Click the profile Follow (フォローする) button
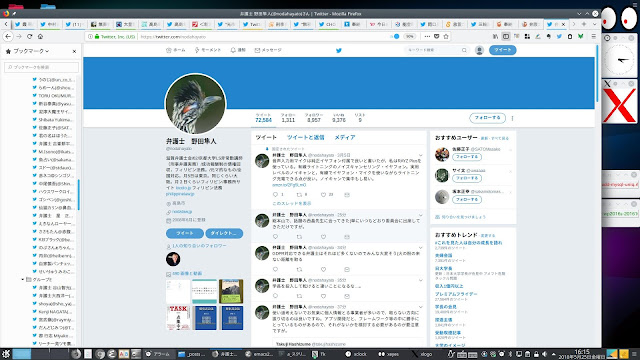The width and height of the screenshot is (640, 360). pyautogui.click(x=487, y=118)
